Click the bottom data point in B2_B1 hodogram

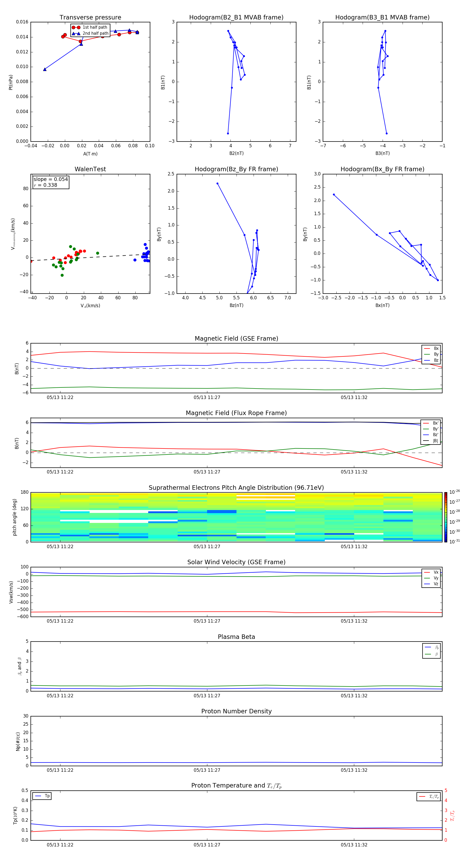point(228,133)
